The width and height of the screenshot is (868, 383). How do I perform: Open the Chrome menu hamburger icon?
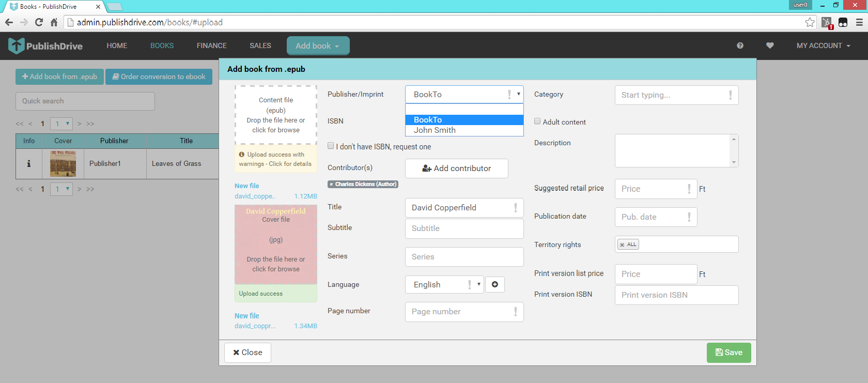[859, 22]
